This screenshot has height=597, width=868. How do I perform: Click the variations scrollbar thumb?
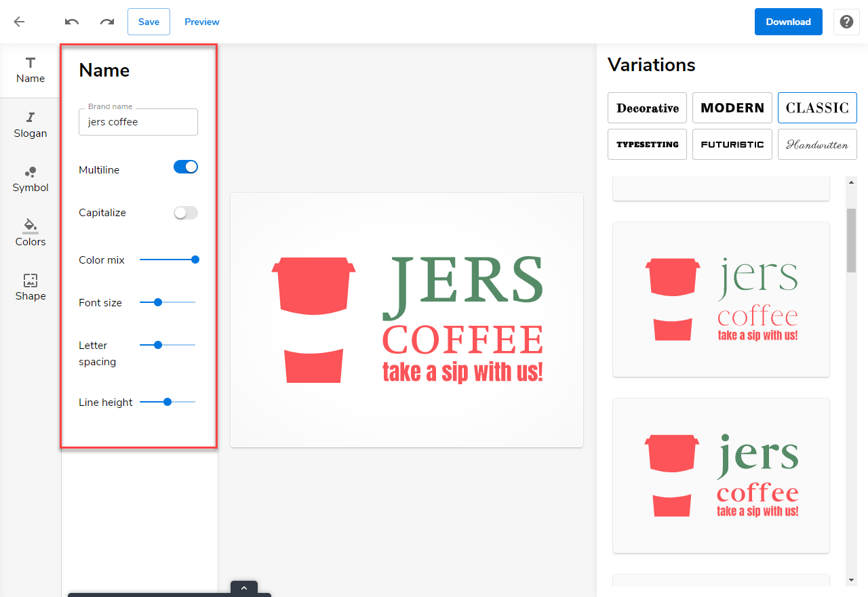click(852, 240)
